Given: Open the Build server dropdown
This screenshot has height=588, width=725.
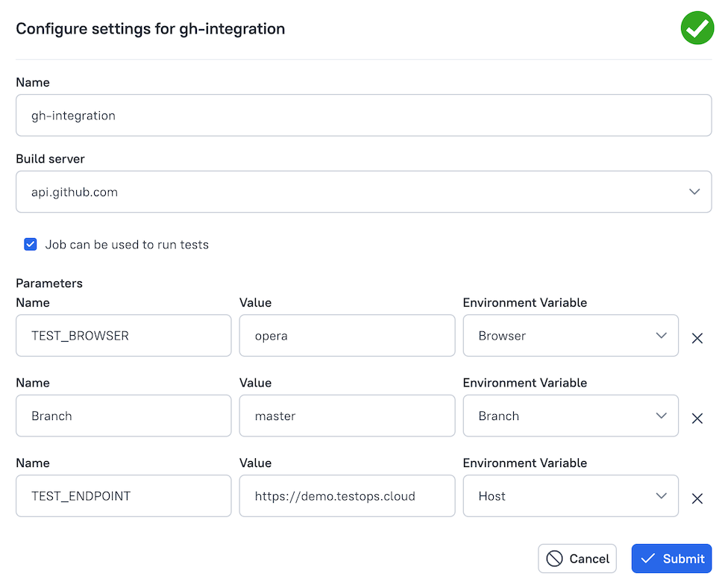Looking at the screenshot, I should point(363,192).
